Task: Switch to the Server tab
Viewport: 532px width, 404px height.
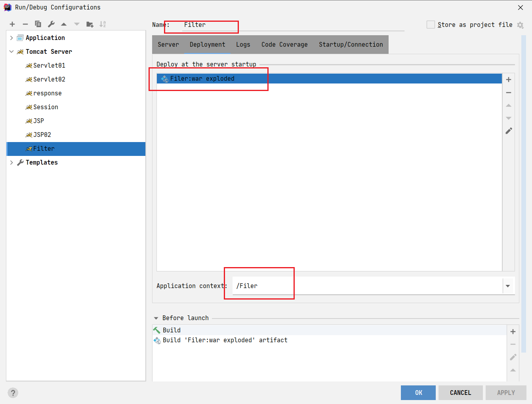Action: [168, 45]
